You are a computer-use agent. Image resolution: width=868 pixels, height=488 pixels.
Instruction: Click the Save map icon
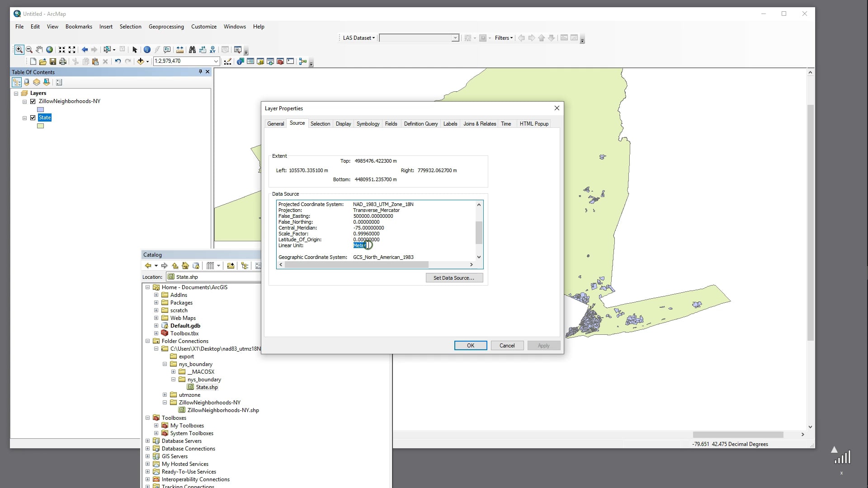click(53, 61)
